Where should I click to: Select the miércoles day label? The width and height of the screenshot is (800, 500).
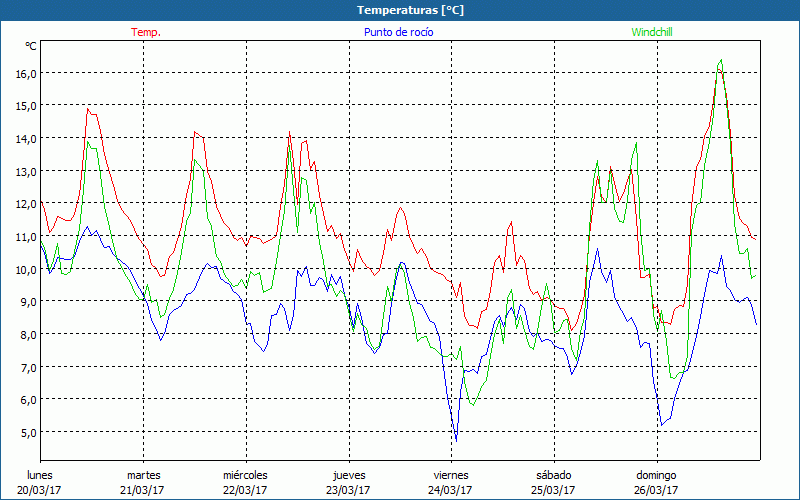point(245,475)
